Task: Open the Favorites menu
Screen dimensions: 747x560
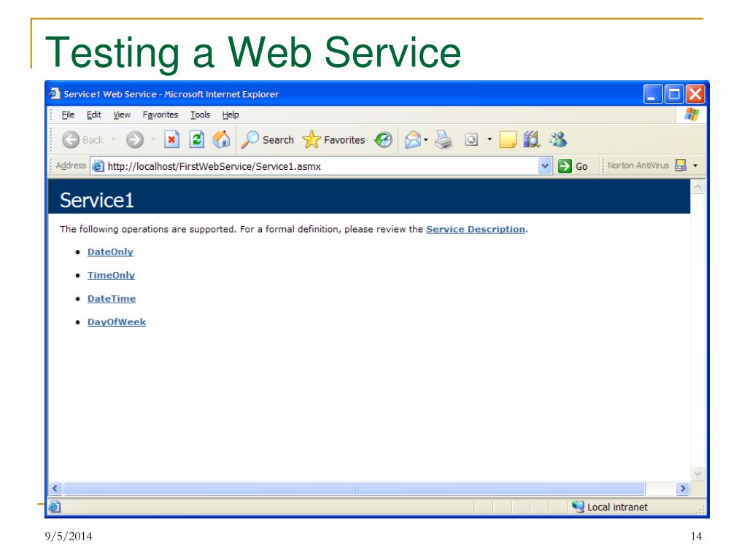Action: (160, 114)
